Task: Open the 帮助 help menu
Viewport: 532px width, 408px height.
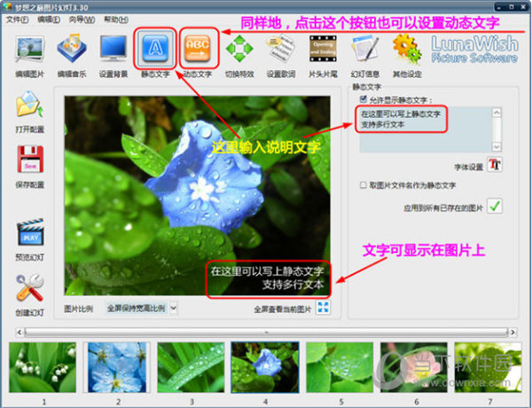Action: tap(116, 20)
